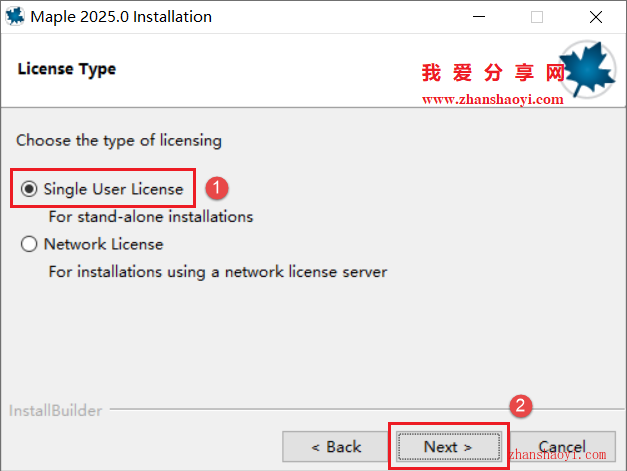Viewport: 627px width, 471px height.
Task: Click the 'License Type' heading
Action: 67,69
